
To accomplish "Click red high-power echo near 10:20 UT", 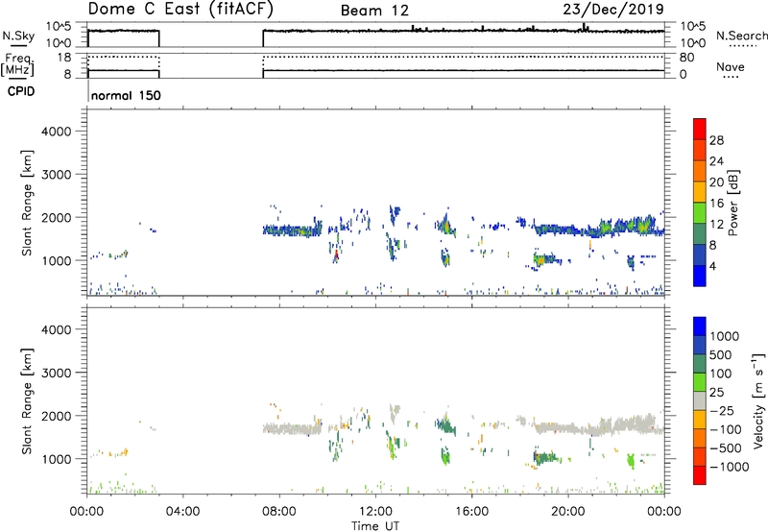I will click(336, 254).
